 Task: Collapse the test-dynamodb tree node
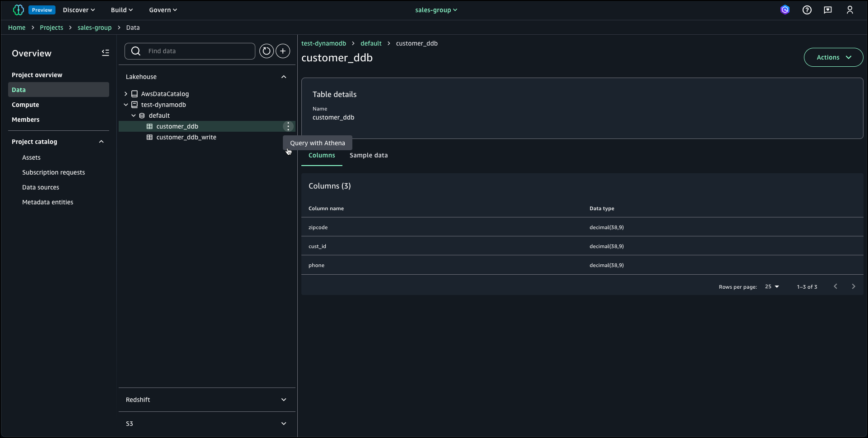click(x=126, y=105)
